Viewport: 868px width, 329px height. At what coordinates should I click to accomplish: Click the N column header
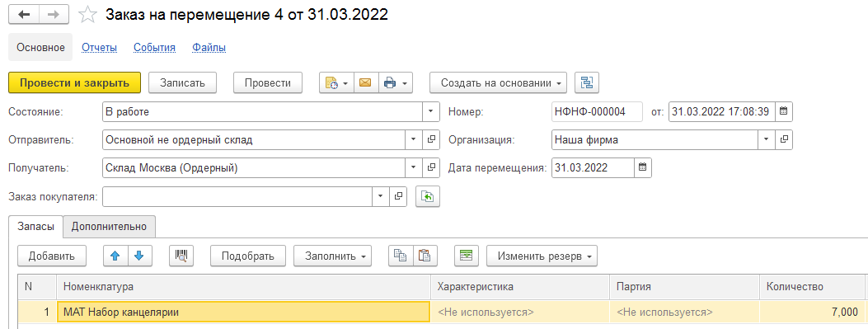[37, 287]
